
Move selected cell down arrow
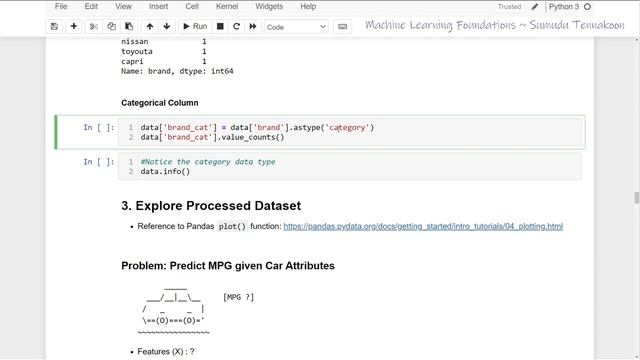pos(167,27)
